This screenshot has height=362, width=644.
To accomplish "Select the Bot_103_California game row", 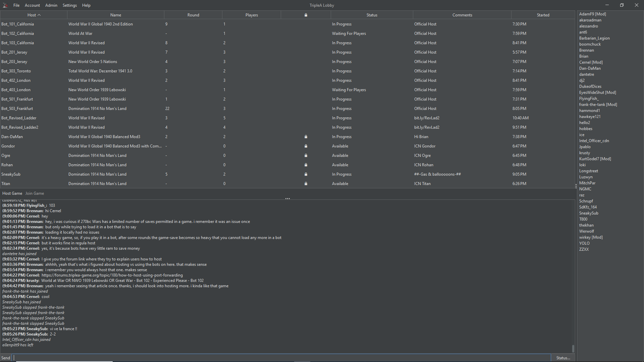I will tap(287, 43).
